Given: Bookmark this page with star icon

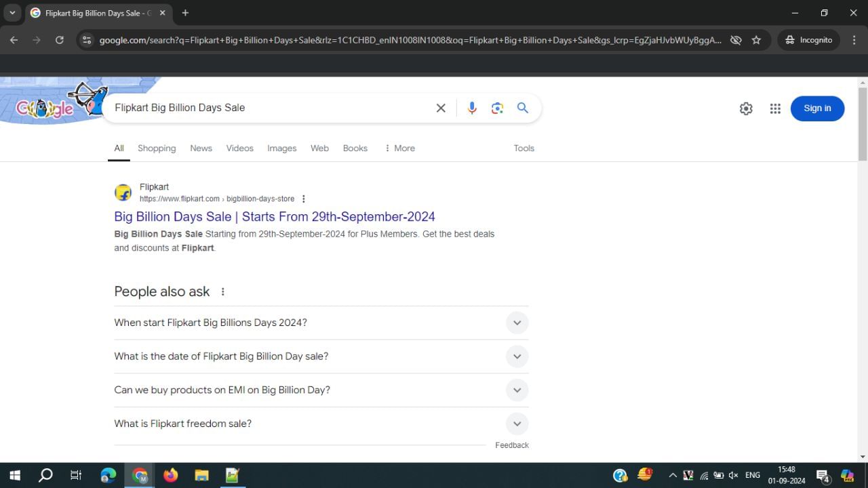Looking at the screenshot, I should (x=756, y=40).
